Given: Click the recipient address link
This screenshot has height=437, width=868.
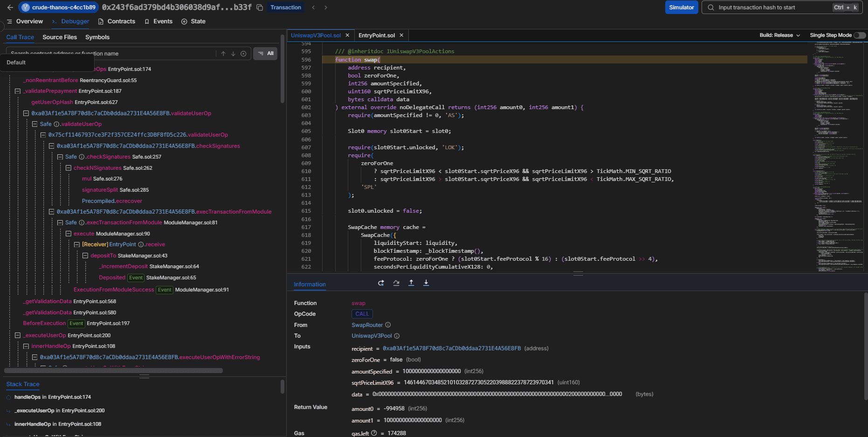Looking at the screenshot, I should click(452, 348).
